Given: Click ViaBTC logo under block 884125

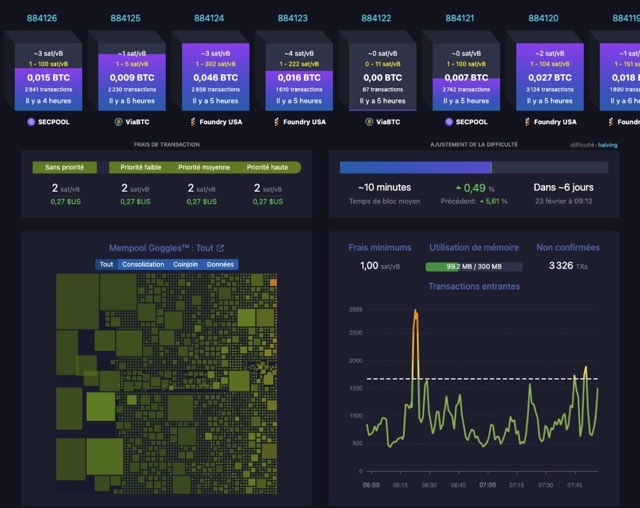Looking at the screenshot, I should (118, 122).
